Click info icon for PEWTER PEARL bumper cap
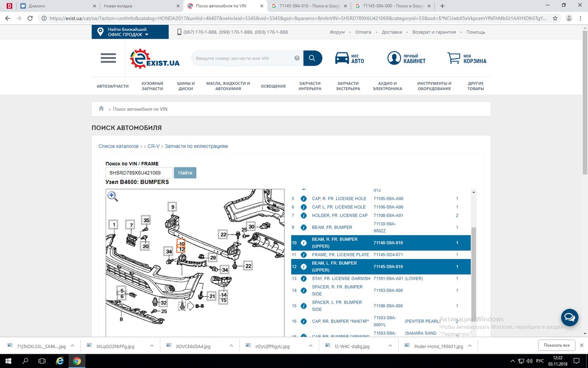588x368 pixels. 304,321
